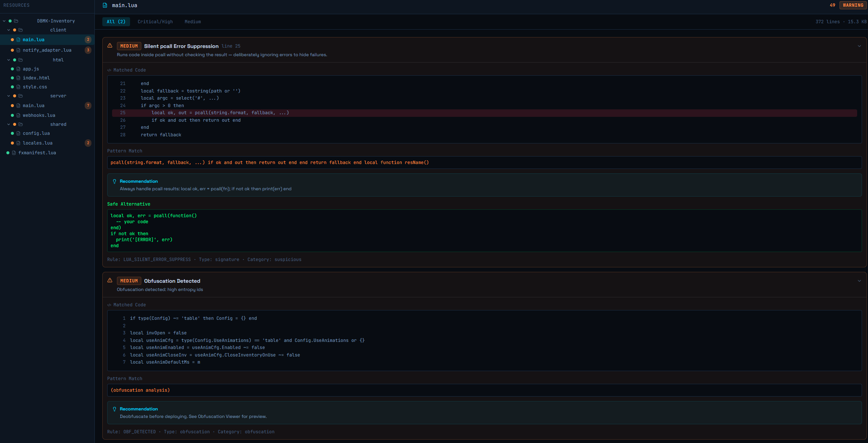Click the MEDIUM badge on Obfuscation Detected
Image resolution: width=868 pixels, height=443 pixels.
pyautogui.click(x=129, y=281)
